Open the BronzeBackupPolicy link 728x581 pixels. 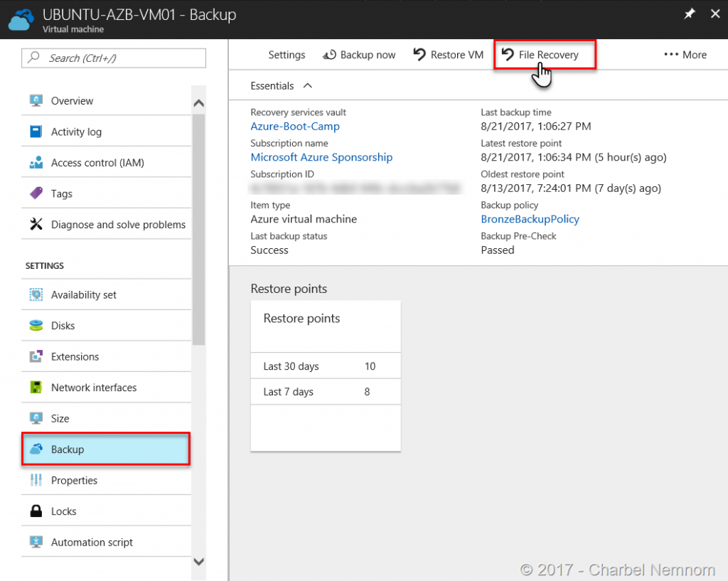pyautogui.click(x=530, y=219)
